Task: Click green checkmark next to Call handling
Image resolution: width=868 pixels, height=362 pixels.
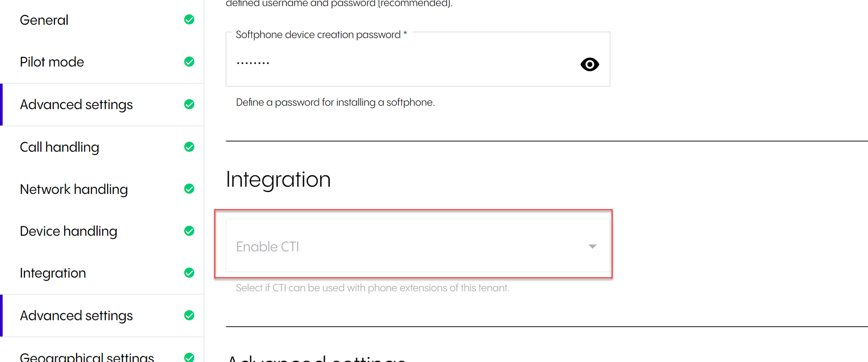Action: coord(189,147)
